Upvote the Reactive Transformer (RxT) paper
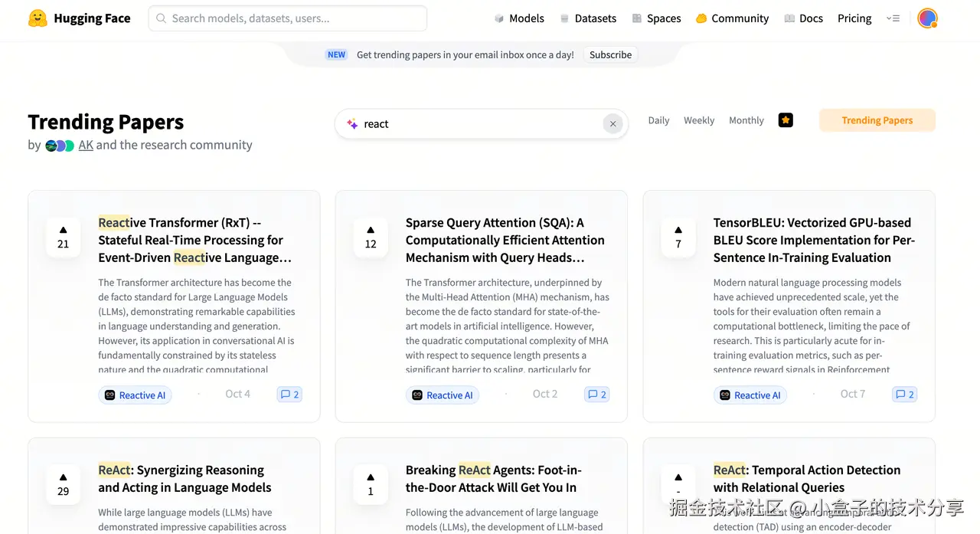The width and height of the screenshot is (980, 534). tap(64, 237)
